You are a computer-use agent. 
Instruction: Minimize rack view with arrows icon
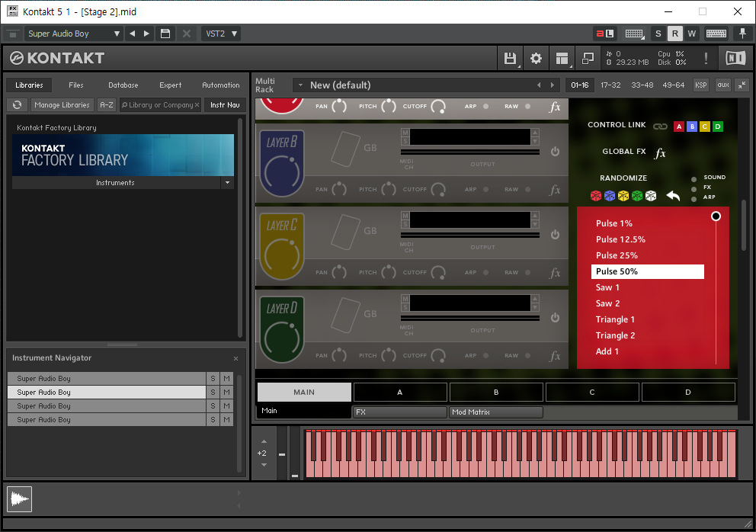742,85
